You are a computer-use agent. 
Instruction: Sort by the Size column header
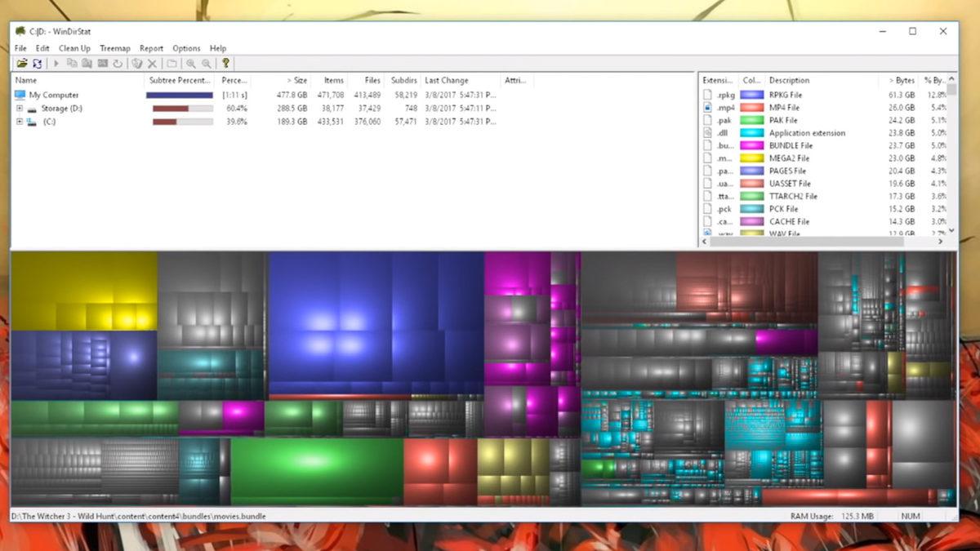[x=296, y=80]
